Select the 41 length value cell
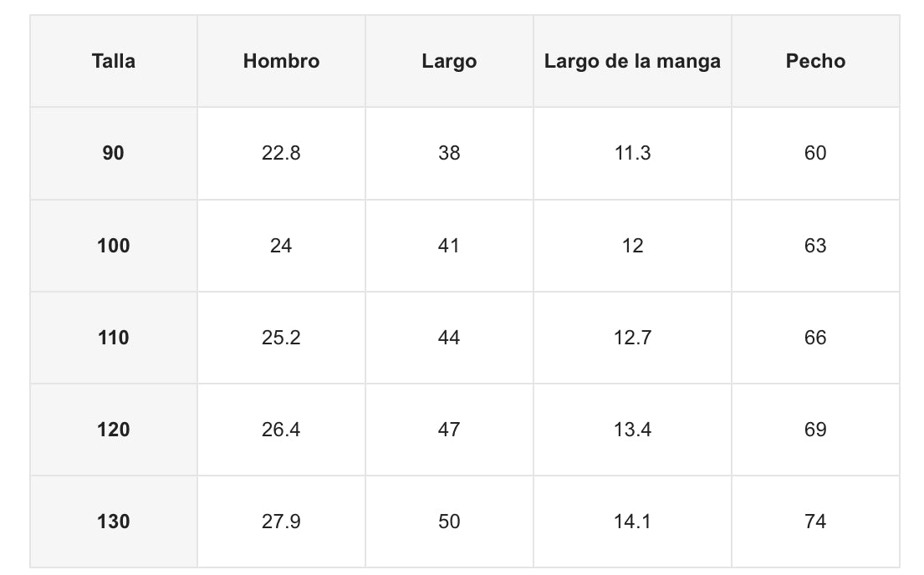The width and height of the screenshot is (924, 575). point(449,246)
